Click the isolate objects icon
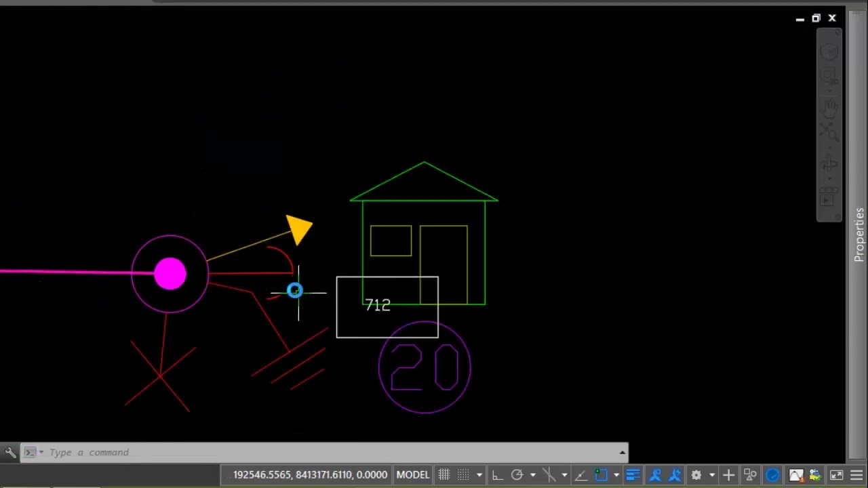Screen dimensions: 868x488 click(750, 475)
